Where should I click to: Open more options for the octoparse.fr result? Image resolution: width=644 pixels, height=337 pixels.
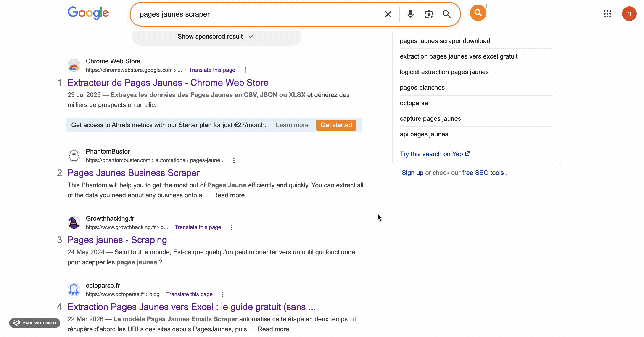(222, 294)
